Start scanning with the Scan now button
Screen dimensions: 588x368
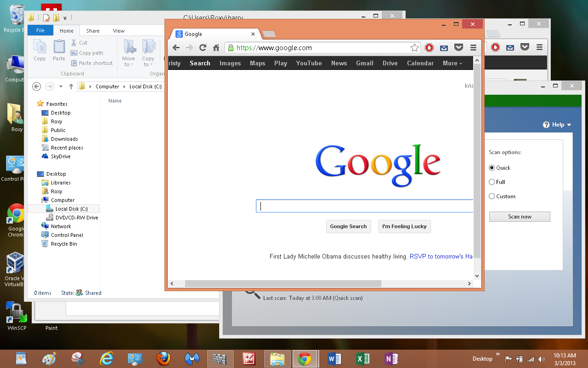[520, 216]
